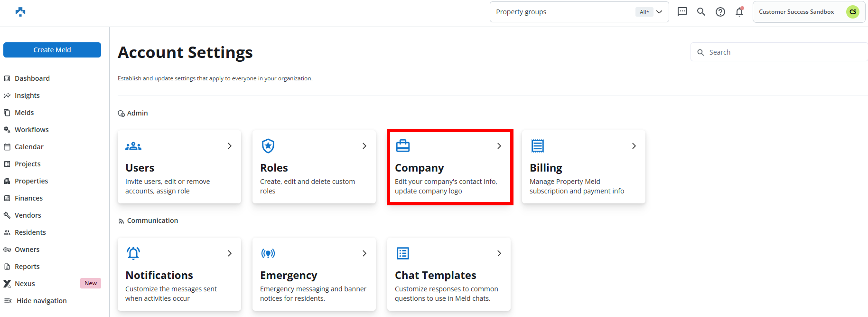This screenshot has height=317, width=868.
Task: Open Workflows in sidebar
Action: 31,130
